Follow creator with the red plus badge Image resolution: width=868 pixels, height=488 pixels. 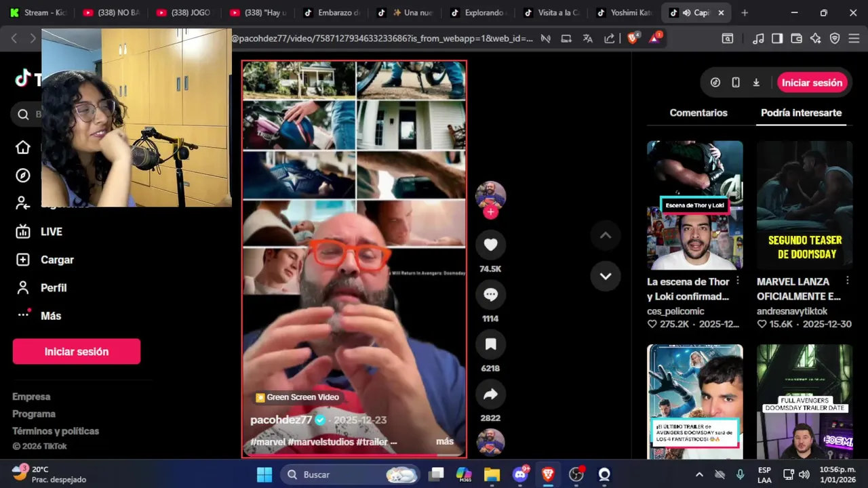(x=491, y=212)
